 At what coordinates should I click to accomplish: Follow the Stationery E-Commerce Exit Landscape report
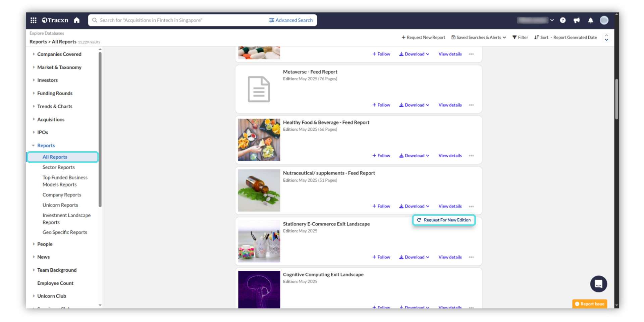381,257
